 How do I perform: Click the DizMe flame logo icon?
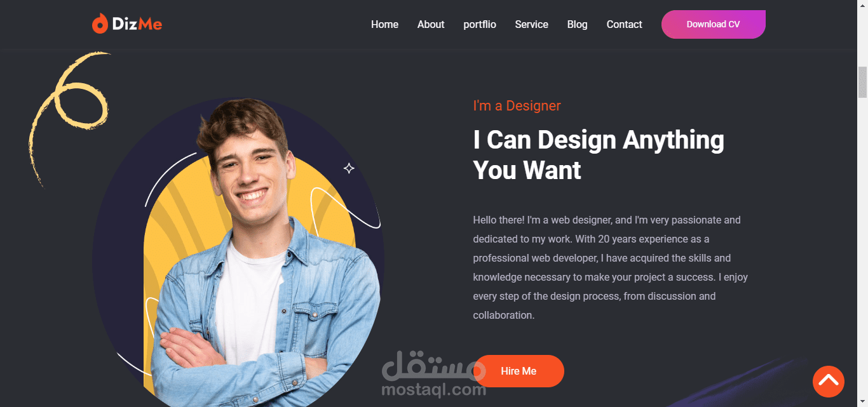click(x=100, y=23)
